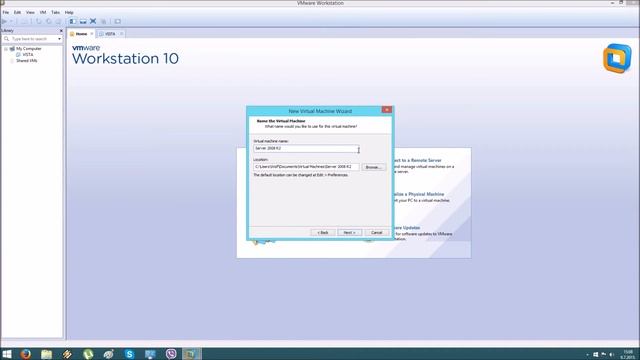640x360 pixels.
Task: Click the Virtual machine name field
Action: [306, 149]
